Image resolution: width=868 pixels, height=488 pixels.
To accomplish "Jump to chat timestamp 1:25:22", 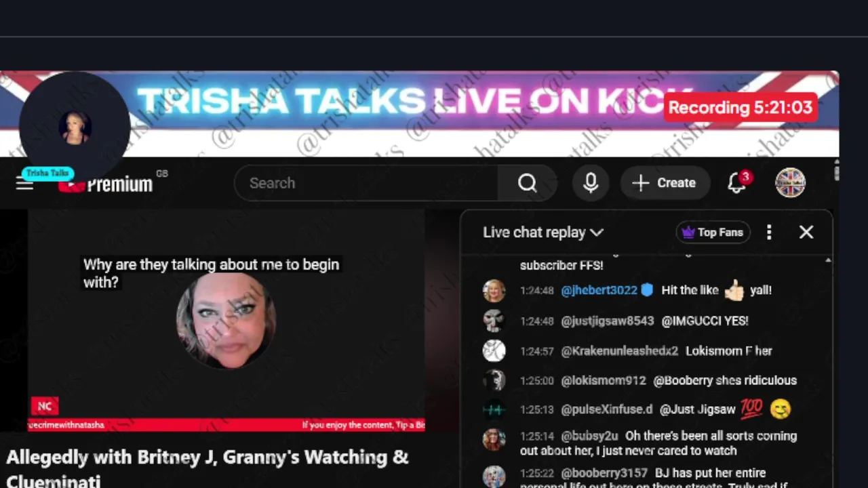I will pos(537,473).
